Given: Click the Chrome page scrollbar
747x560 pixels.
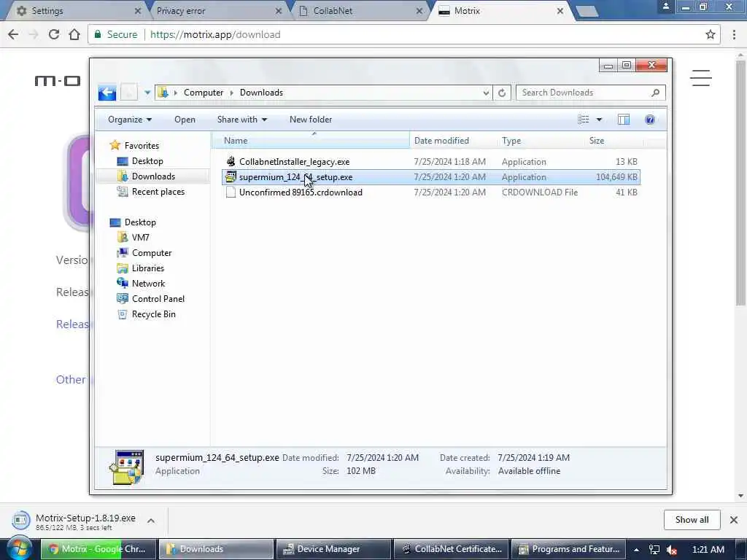Looking at the screenshot, I should 740,183.
